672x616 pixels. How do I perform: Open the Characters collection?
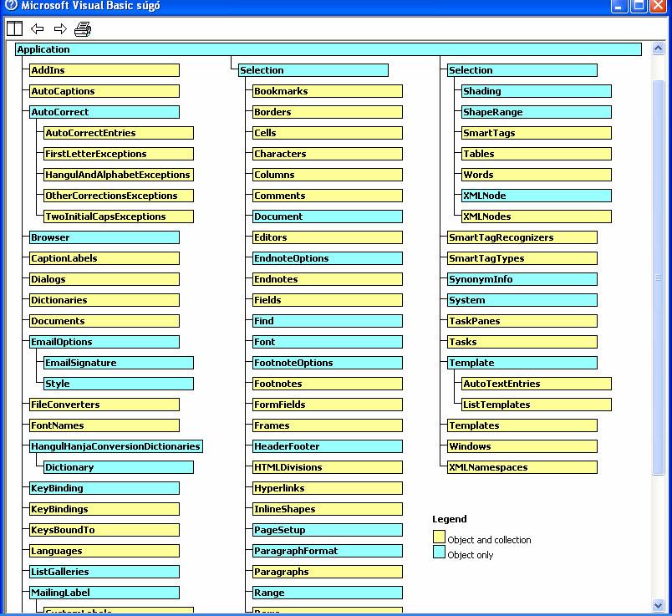[328, 154]
